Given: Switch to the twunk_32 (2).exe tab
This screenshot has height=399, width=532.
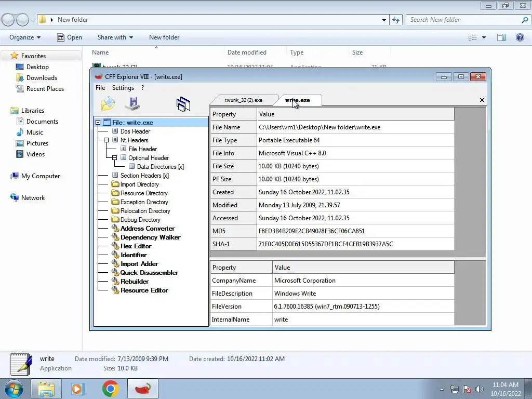Looking at the screenshot, I should pos(244,100).
